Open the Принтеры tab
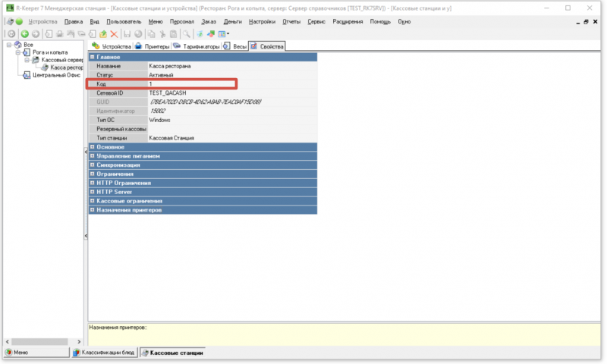This screenshot has width=607, height=364. [156, 47]
